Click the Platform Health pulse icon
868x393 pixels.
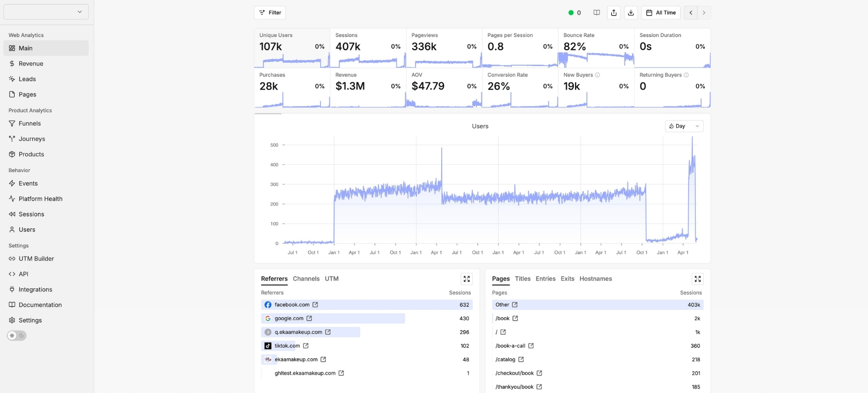[x=12, y=199]
